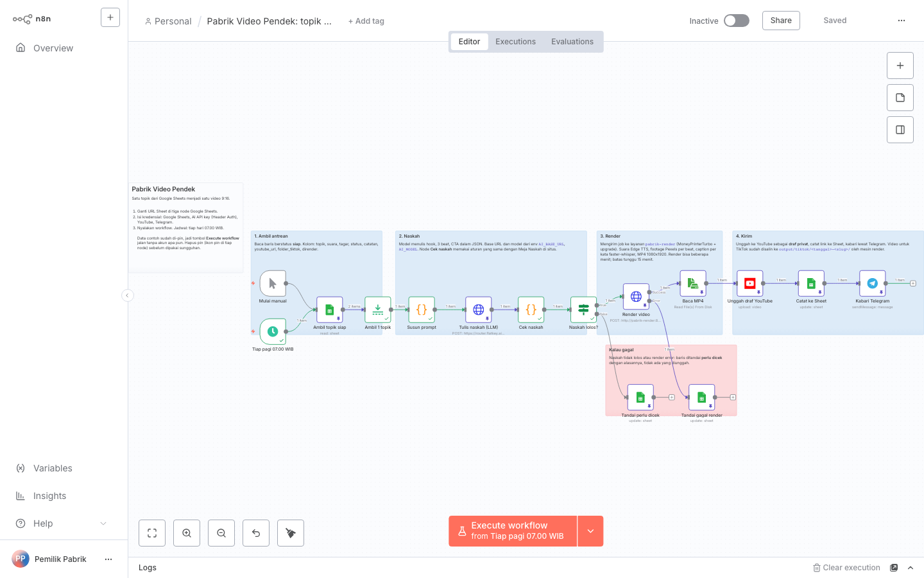Image resolution: width=924 pixels, height=578 pixels.
Task: Switch to the Evaluations tab
Action: pyautogui.click(x=572, y=42)
